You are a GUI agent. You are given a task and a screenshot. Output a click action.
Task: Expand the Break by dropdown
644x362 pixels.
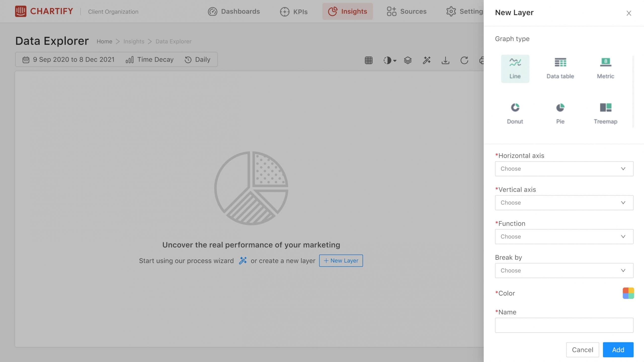pyautogui.click(x=564, y=270)
